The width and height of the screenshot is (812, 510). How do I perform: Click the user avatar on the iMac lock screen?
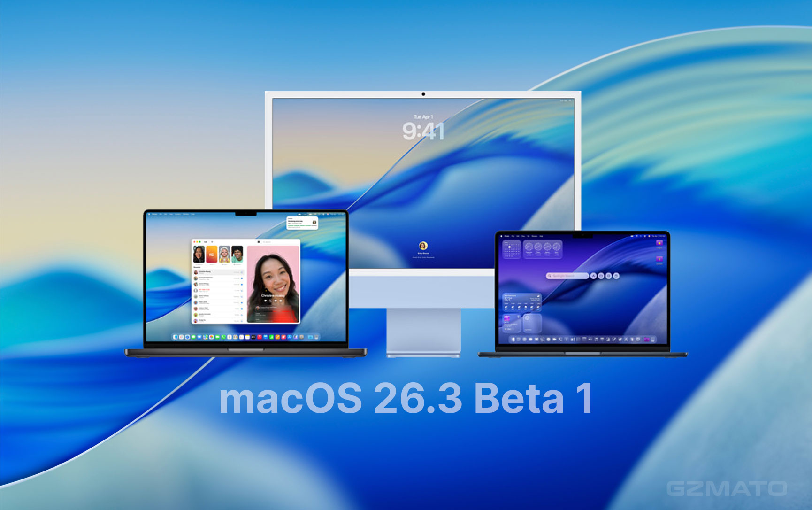(x=423, y=246)
